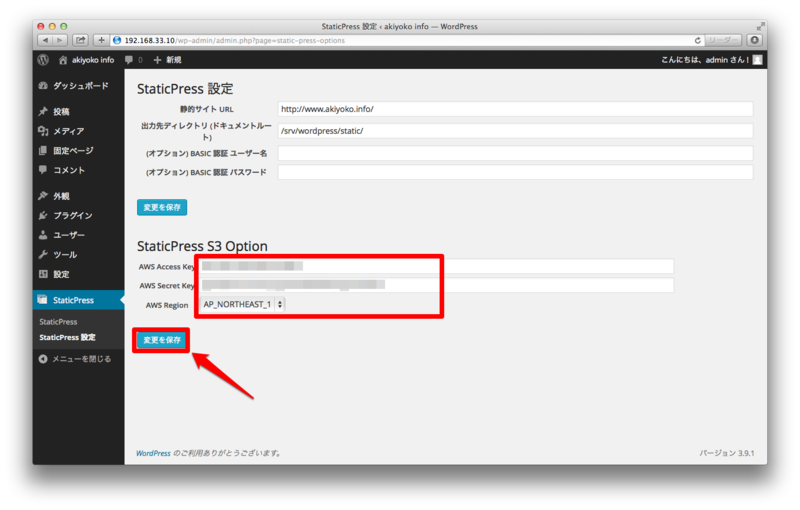Click the person icon beside ユーザー
Image resolution: width=800 pixels, height=510 pixels.
coord(43,235)
